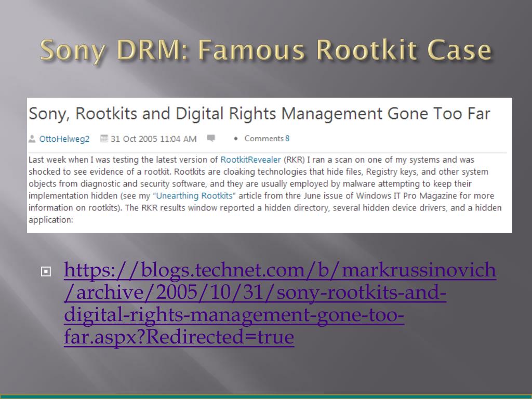
Task: Select the slide title "Sony DRM: Famous Rootkit Case"
Action: coord(265,50)
